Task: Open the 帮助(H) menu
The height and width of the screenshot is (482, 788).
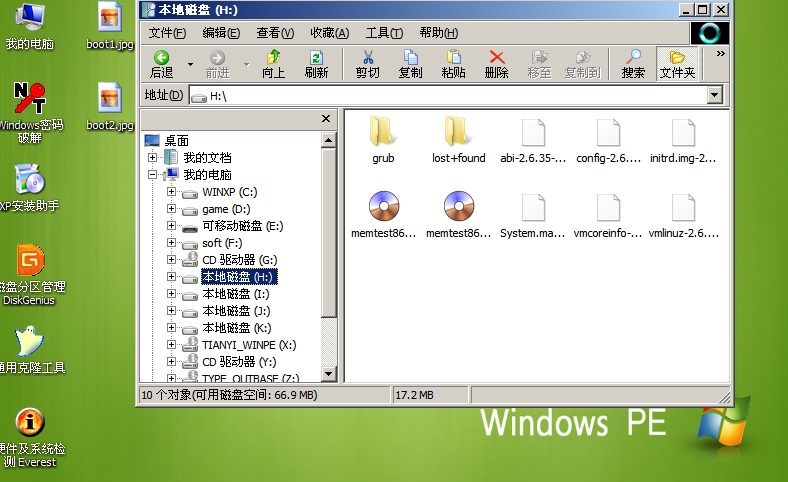Action: (x=439, y=33)
